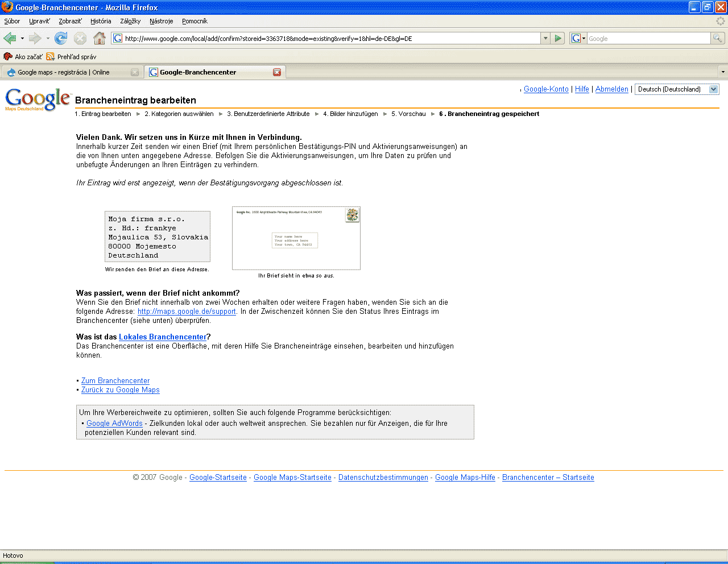Open the Branchencenter – Startseite footer link
The width and height of the screenshot is (728, 564).
548,478
